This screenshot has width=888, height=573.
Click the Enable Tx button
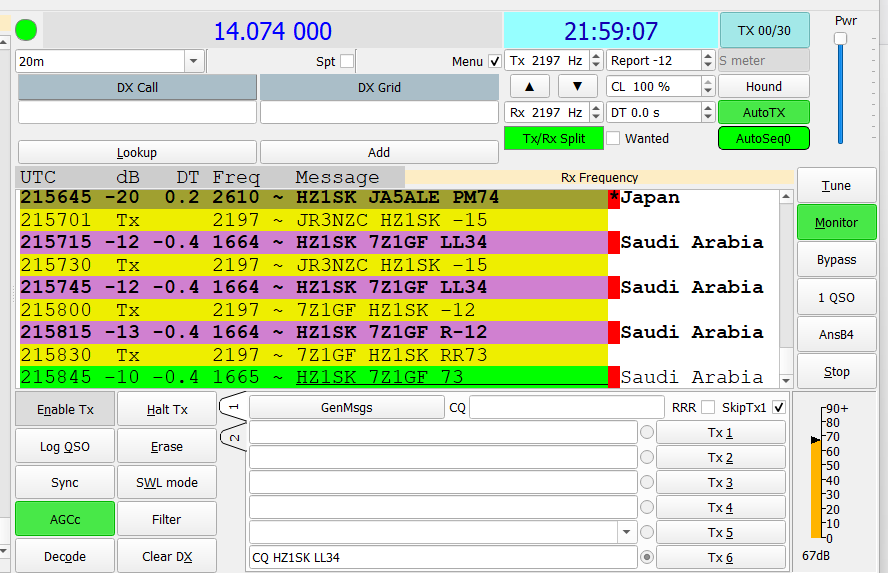[x=65, y=409]
